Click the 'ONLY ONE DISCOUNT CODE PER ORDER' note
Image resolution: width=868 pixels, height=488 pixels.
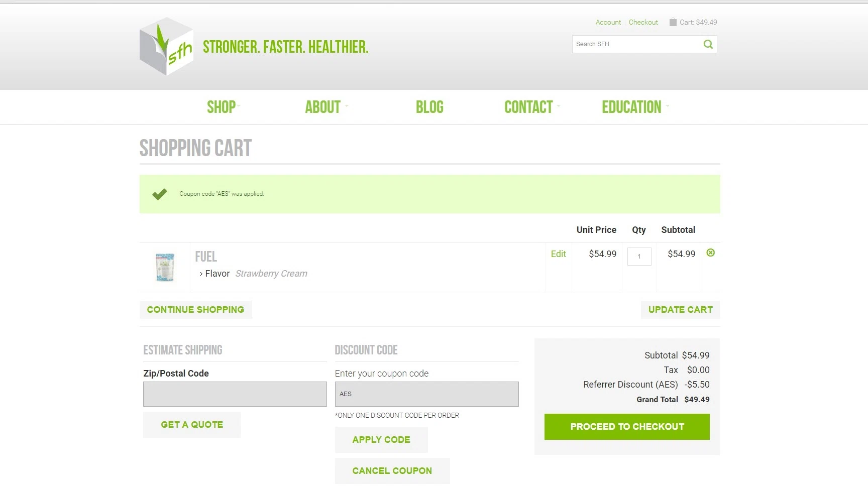(397, 415)
